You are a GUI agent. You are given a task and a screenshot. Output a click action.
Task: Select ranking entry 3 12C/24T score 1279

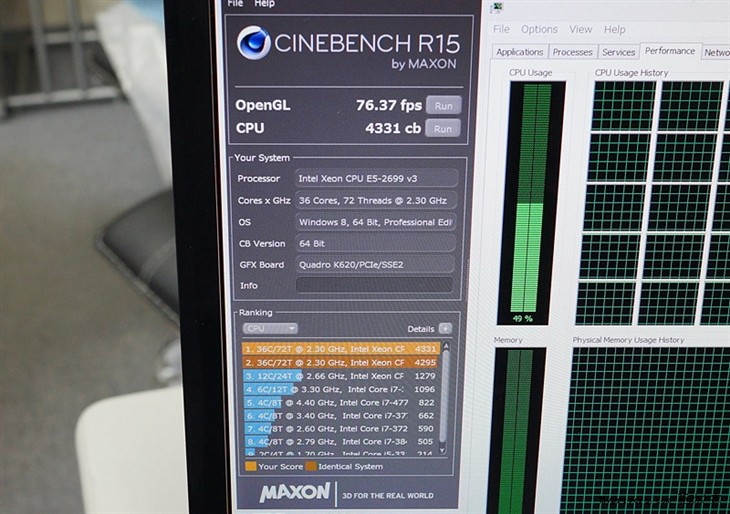[340, 376]
